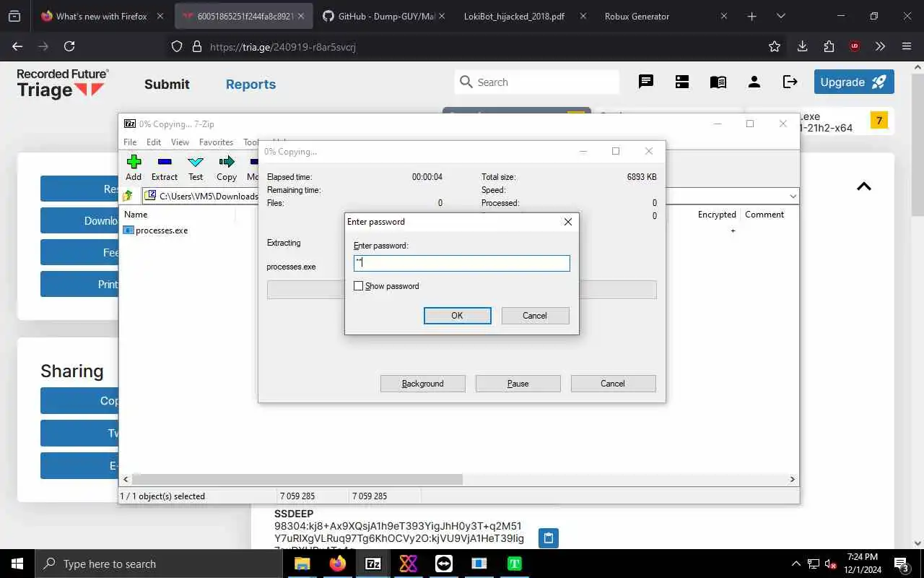Click the 7-Zip Copy toolbar icon
The height and width of the screenshot is (578, 924).
[x=227, y=168]
